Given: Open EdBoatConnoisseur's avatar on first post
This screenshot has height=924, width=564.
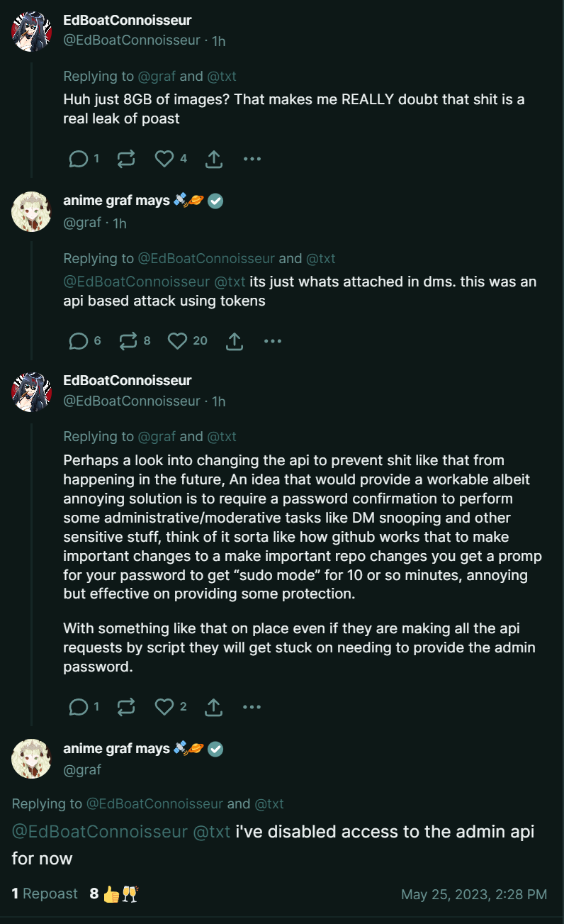Looking at the screenshot, I should click(x=32, y=32).
